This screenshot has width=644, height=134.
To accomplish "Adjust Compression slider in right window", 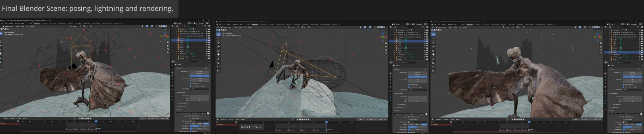I will [633, 130].
